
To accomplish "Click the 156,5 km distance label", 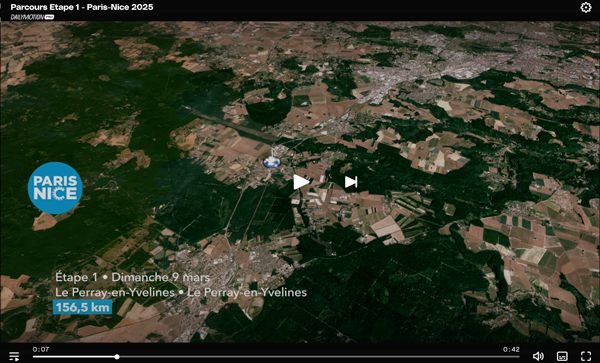I will 83,307.
